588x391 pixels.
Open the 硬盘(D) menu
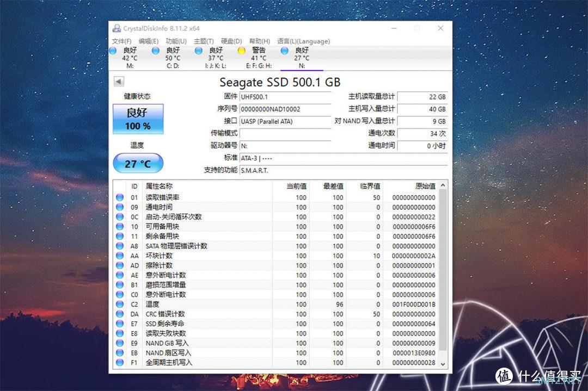tap(231, 41)
